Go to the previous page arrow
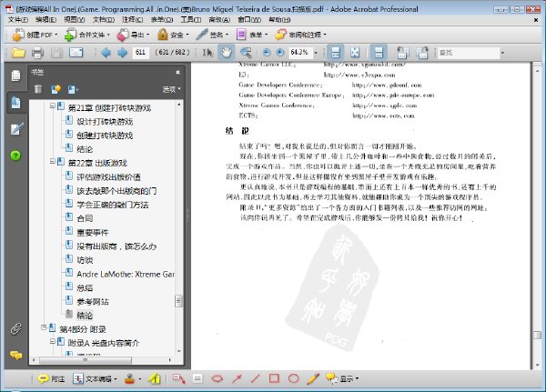This screenshot has height=392, width=546. pos(106,53)
